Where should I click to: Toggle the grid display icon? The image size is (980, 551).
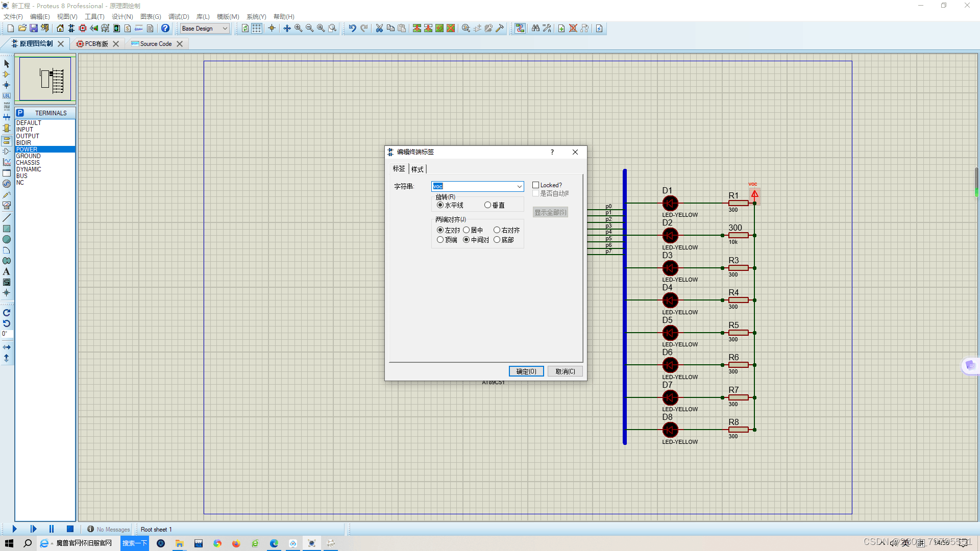(256, 28)
